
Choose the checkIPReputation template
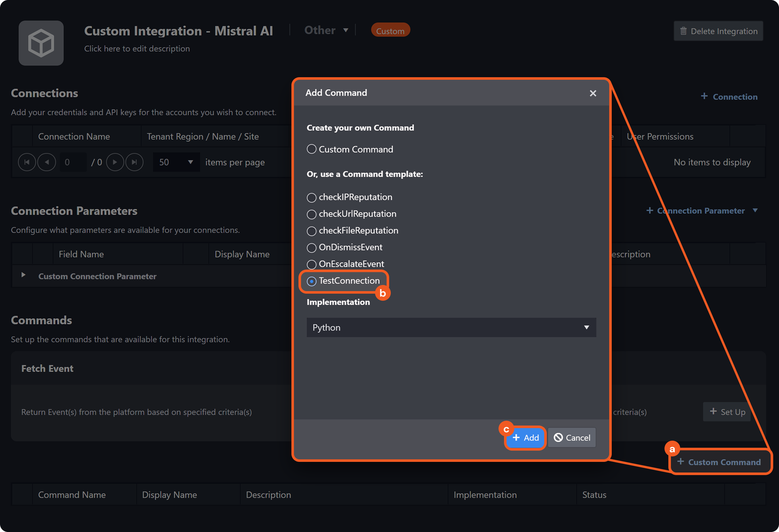pos(311,197)
